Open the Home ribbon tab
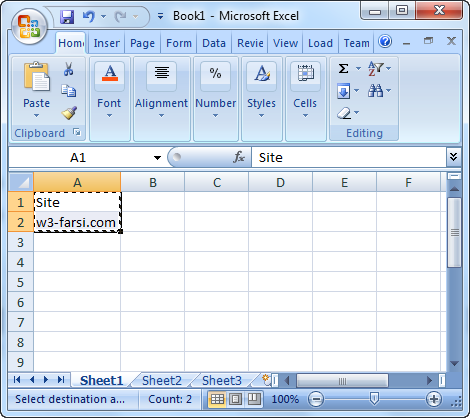470x418 pixels. pyautogui.click(x=71, y=43)
